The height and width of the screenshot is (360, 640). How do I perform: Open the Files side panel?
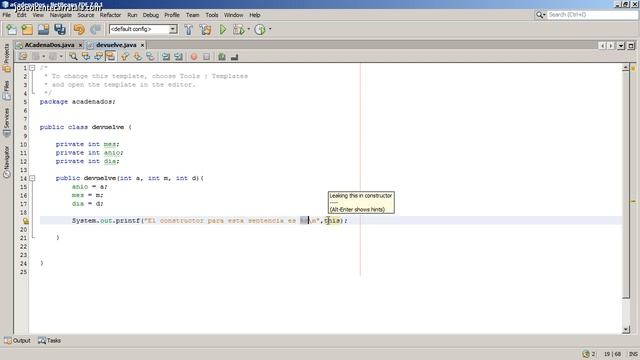pyautogui.click(x=7, y=90)
